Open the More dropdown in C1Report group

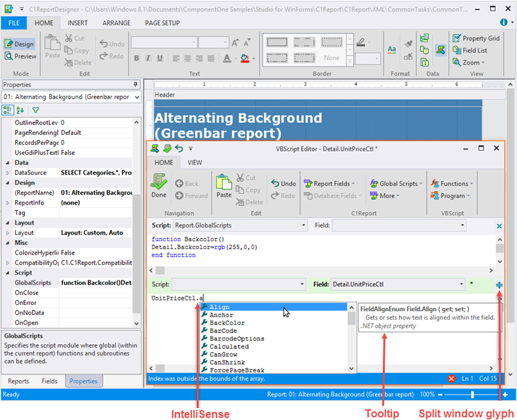pyautogui.click(x=385, y=196)
